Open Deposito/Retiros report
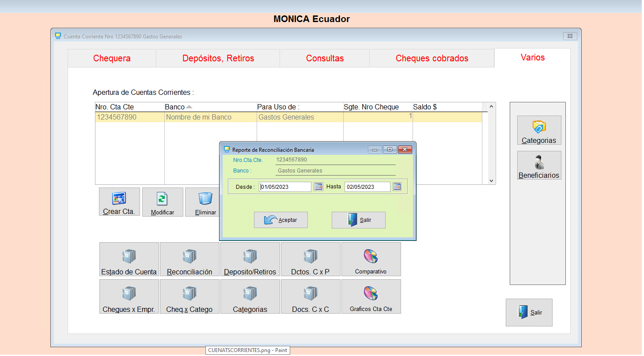Screen dimensions: 644x356 pyautogui.click(x=250, y=259)
